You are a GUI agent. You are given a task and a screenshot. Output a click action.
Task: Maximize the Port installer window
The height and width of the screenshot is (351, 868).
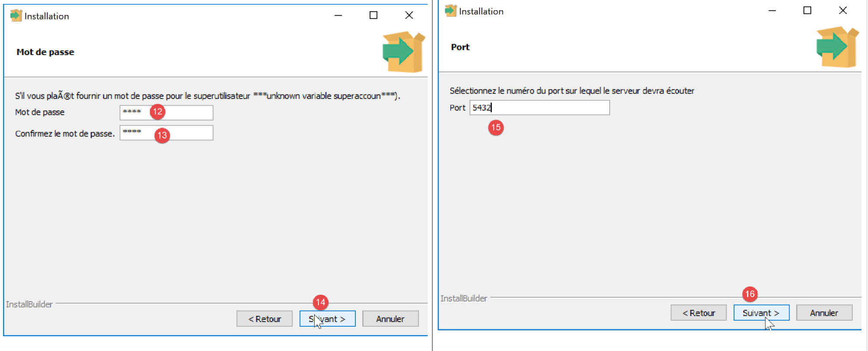click(x=807, y=10)
